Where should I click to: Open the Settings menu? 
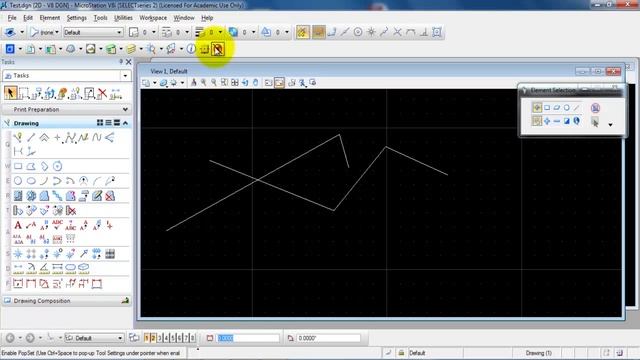(x=77, y=18)
